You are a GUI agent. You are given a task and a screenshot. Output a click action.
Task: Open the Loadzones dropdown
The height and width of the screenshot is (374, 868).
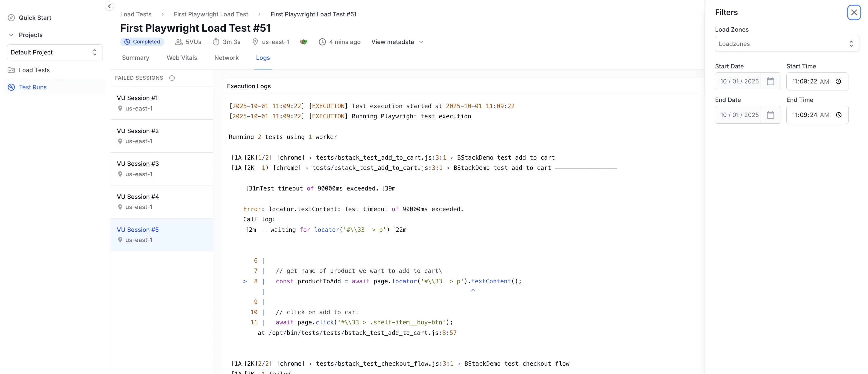click(x=787, y=44)
